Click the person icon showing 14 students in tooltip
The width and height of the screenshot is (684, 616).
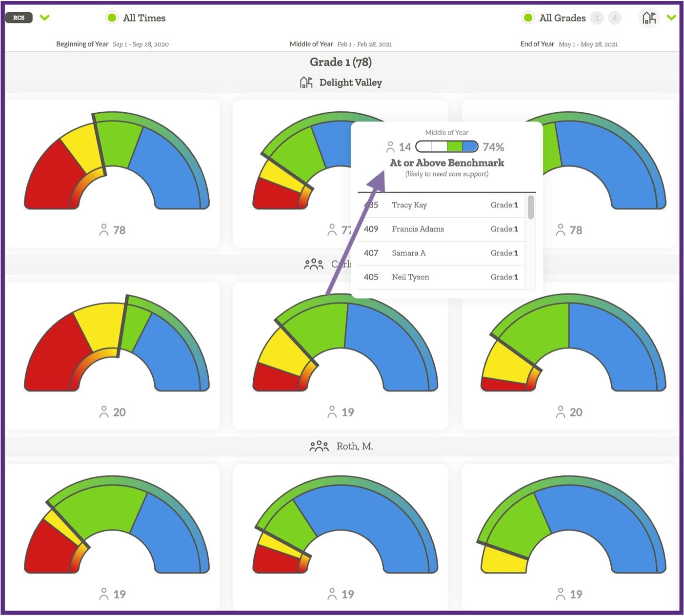(x=391, y=146)
